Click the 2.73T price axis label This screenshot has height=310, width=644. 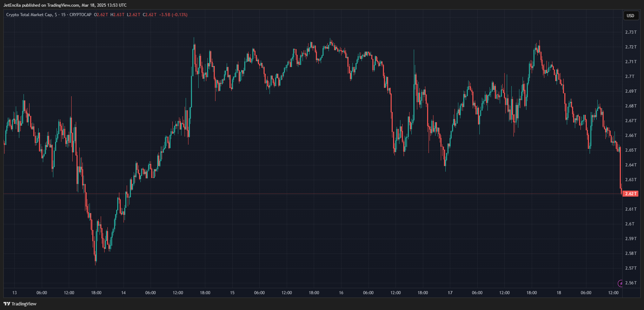coord(631,32)
